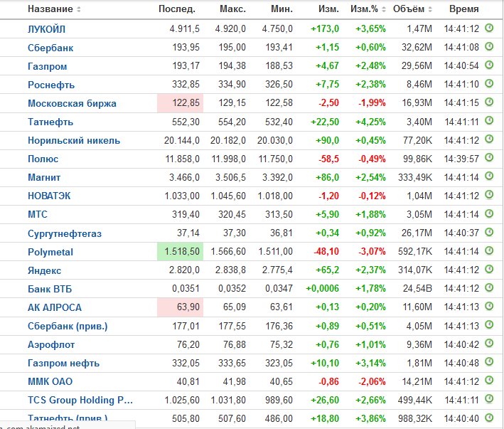Click the clock icon in the TCS Group Holding row
The image size is (504, 429).
(489, 399)
